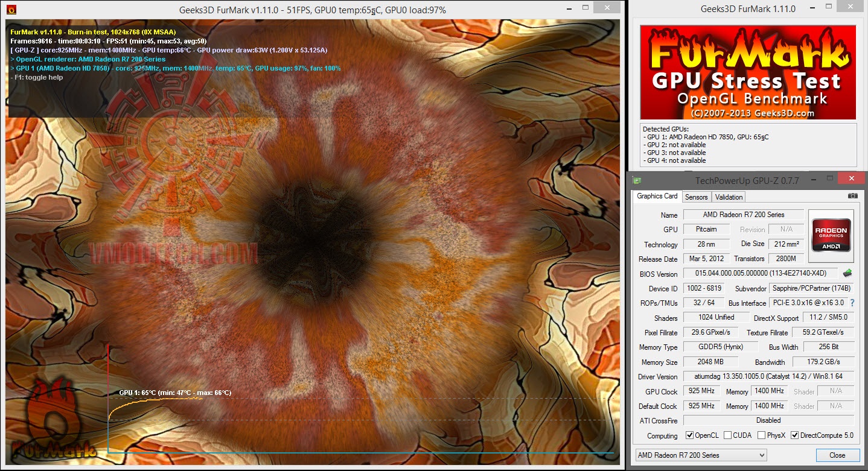Click the BIOS save chip icon in GPU-Z
This screenshot has width=868, height=471.
click(847, 273)
